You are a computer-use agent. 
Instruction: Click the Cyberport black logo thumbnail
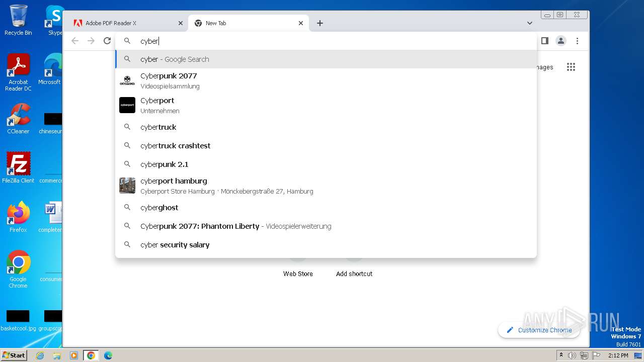(x=127, y=105)
